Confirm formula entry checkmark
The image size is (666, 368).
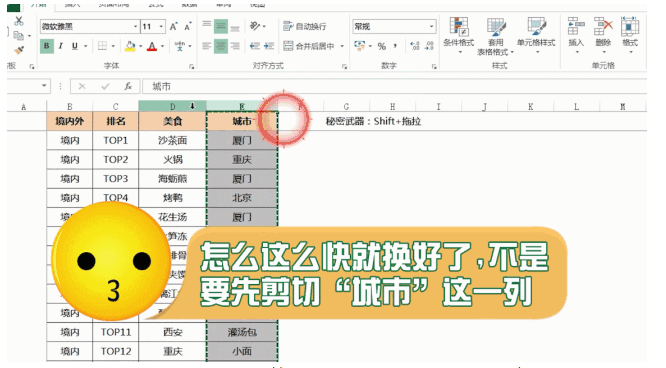click(105, 87)
